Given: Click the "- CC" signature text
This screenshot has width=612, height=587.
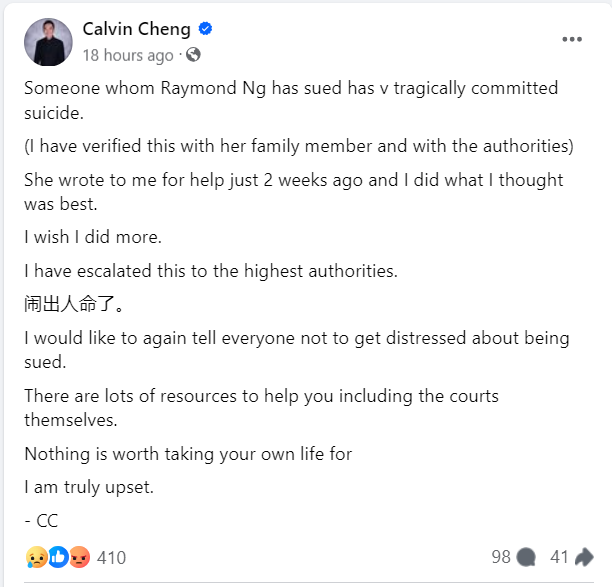Looking at the screenshot, I should click(x=41, y=521).
